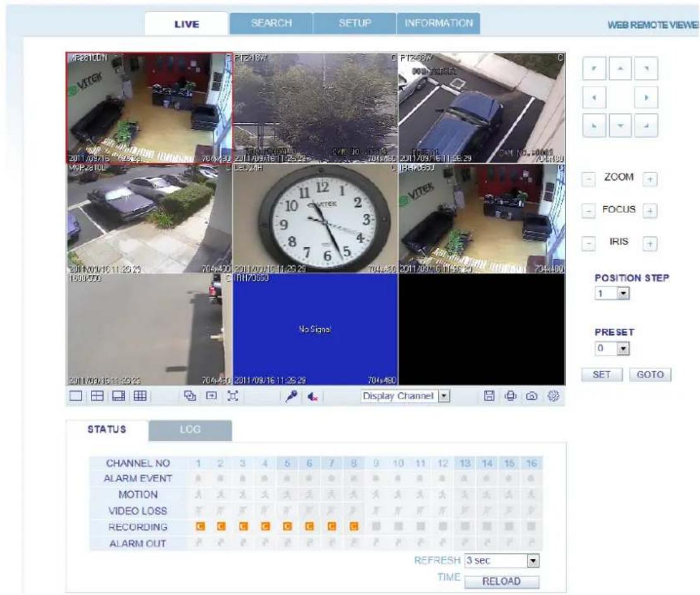Click the save (floppy disk) icon
The width and height of the screenshot is (700, 595).
coord(489,396)
